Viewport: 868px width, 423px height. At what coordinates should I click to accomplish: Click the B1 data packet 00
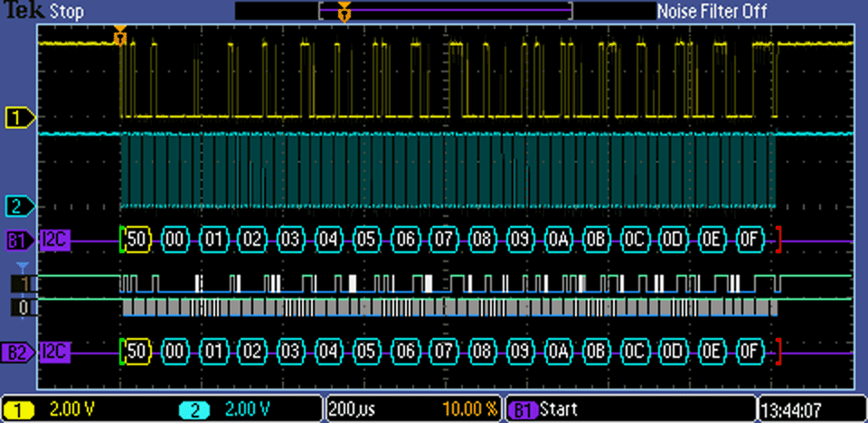(175, 240)
